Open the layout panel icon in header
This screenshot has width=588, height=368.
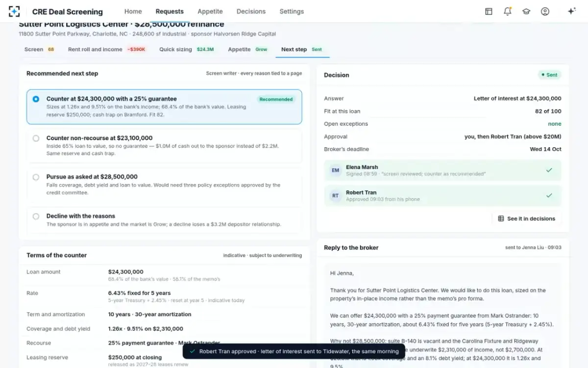tap(489, 11)
